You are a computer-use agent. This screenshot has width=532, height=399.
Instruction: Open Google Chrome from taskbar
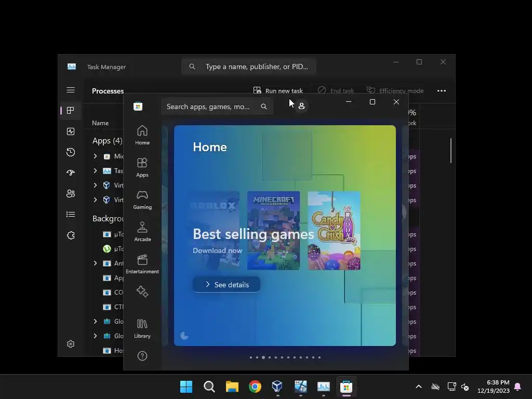(255, 387)
